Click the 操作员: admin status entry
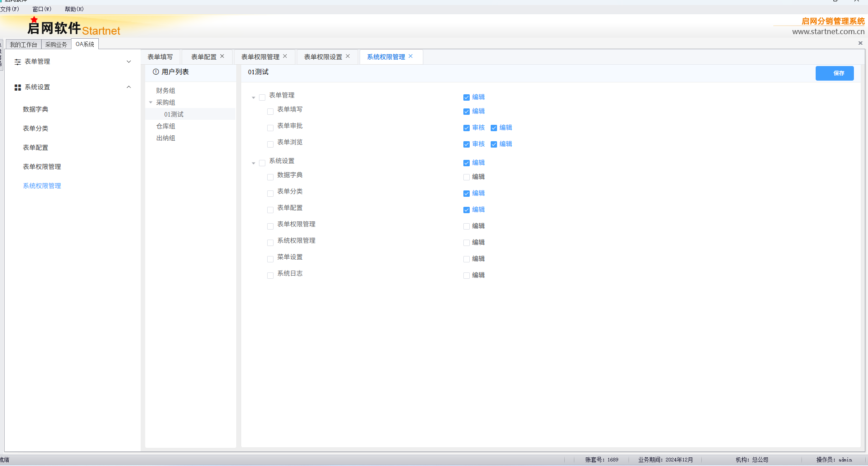The width and height of the screenshot is (868, 466). point(834,460)
